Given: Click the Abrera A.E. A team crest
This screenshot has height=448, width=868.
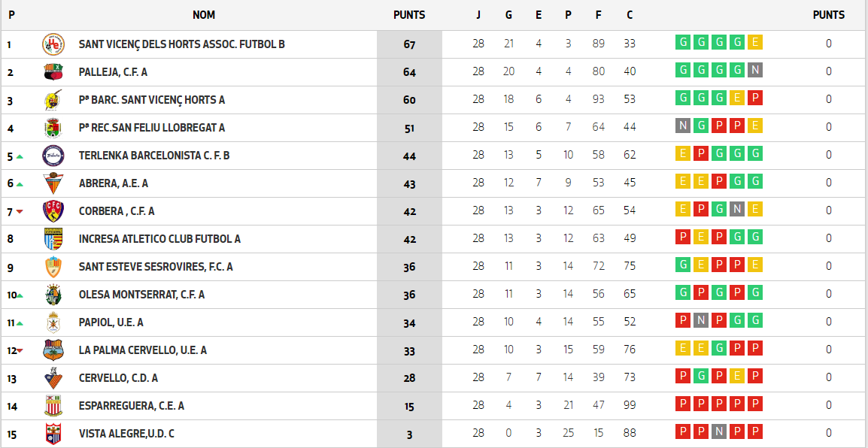Looking at the screenshot, I should 53,183.
